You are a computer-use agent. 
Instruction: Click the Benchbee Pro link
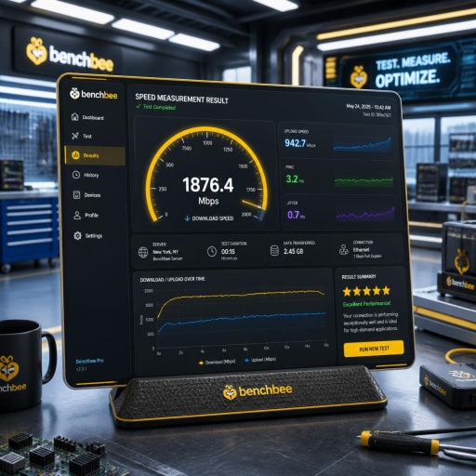(x=89, y=361)
